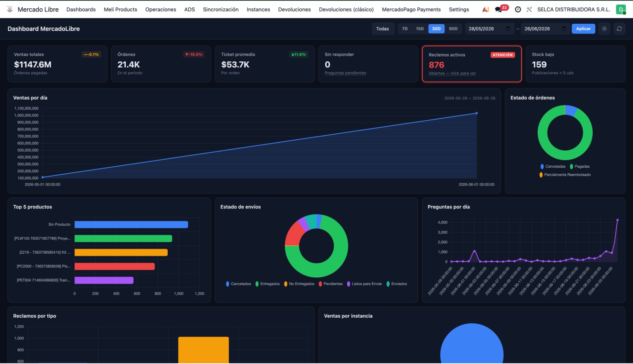Image resolution: width=633 pixels, height=364 pixels.
Task: Click the start date field 28/05/2026
Action: 489,28
